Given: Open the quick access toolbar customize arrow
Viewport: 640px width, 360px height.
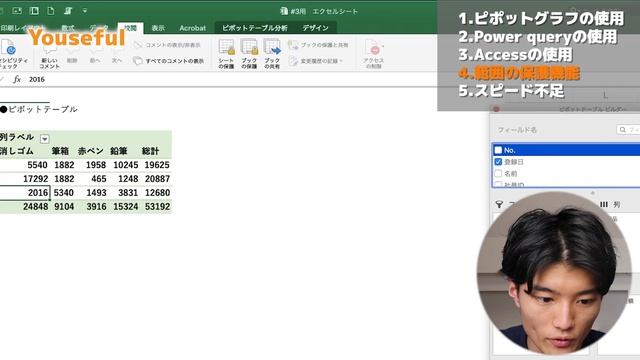Looking at the screenshot, I should coord(84,11).
